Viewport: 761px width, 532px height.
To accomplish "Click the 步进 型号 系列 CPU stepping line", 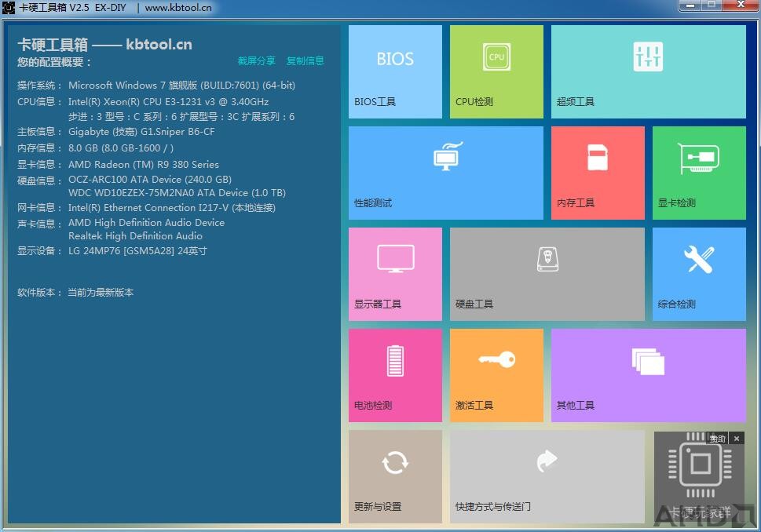I will (x=181, y=117).
